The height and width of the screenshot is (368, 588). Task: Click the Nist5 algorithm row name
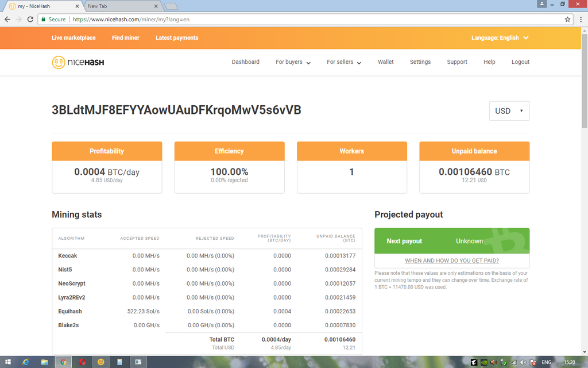(x=65, y=270)
